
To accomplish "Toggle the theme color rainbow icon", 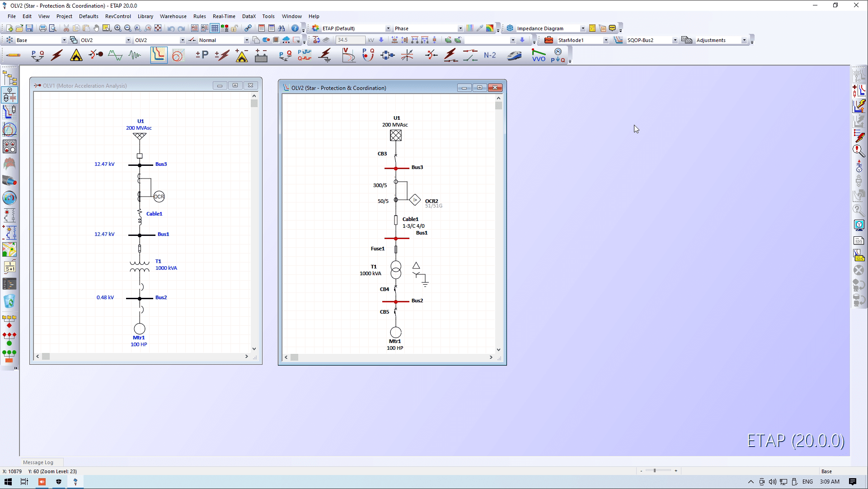I will click(x=490, y=28).
